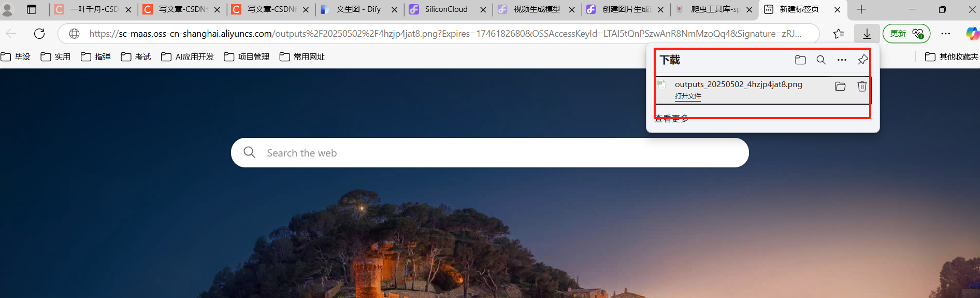The width and height of the screenshot is (980, 298).
Task: Open the 其他收藏夹 folder
Action: tap(952, 57)
